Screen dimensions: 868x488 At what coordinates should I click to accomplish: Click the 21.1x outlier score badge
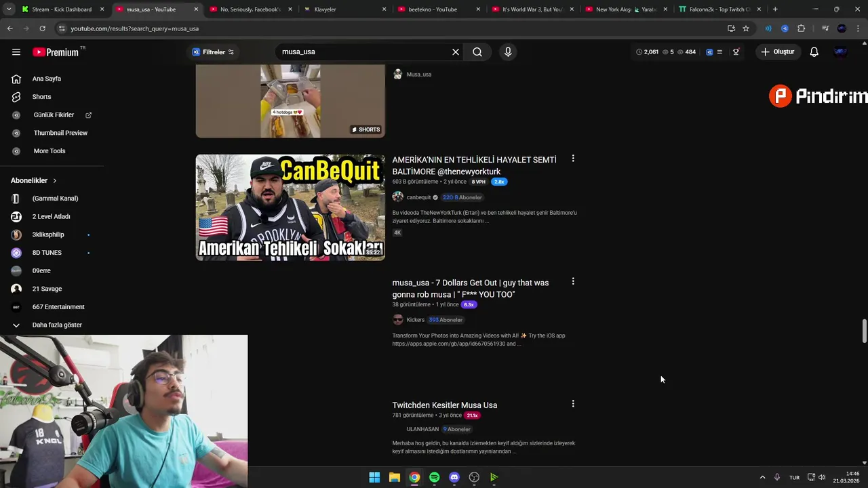tap(472, 415)
